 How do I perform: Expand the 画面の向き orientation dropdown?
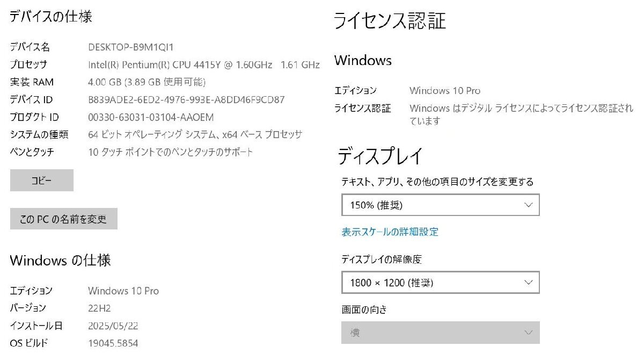[x=440, y=333]
